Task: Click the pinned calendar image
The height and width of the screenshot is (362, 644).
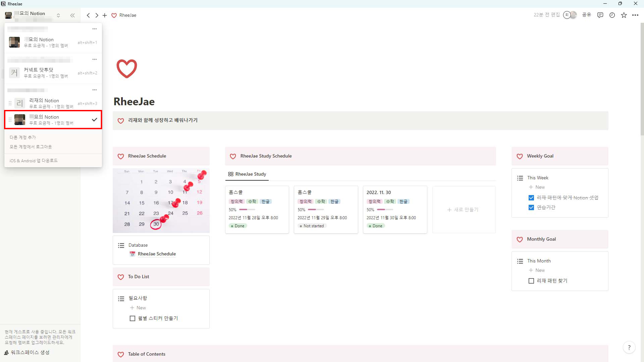Action: coord(161,200)
